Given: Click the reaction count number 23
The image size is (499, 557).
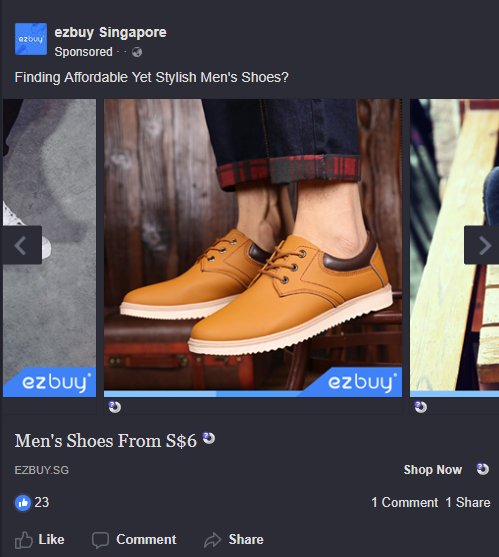Looking at the screenshot, I should (x=42, y=503).
